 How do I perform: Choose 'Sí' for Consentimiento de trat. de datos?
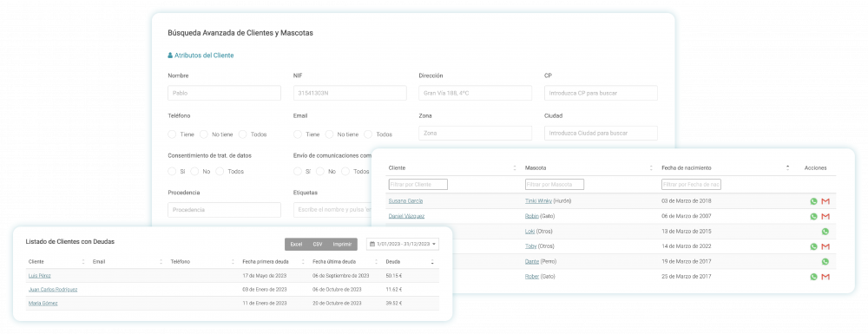[172, 172]
